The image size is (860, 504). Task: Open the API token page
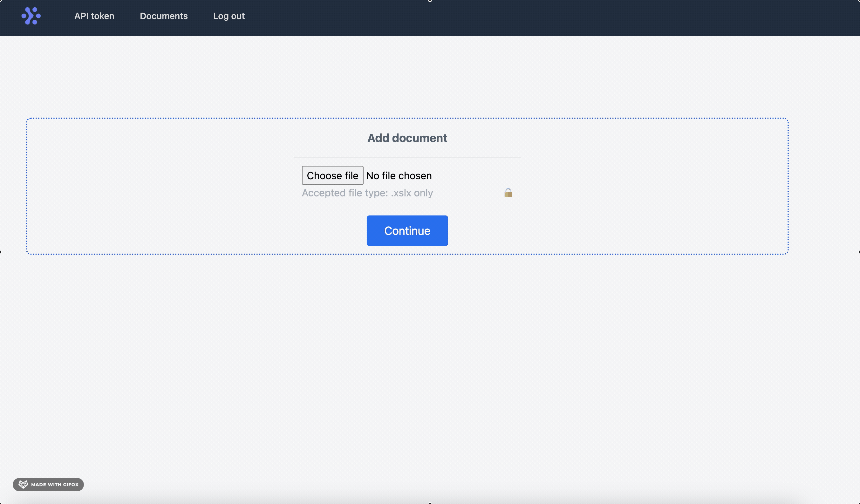click(x=94, y=16)
